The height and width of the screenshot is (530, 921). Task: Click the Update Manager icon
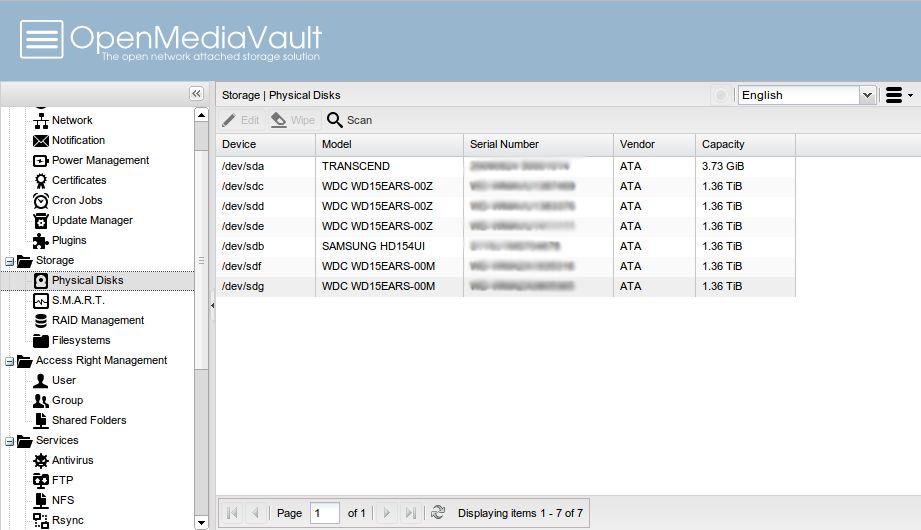point(41,220)
